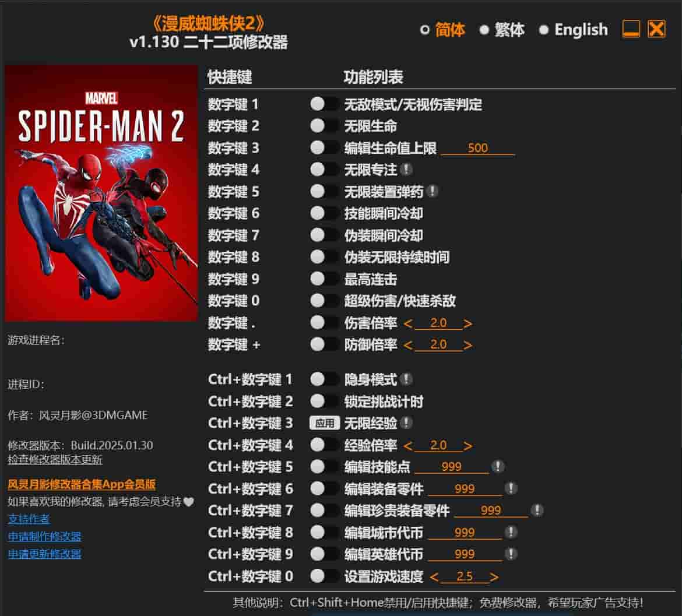Image resolution: width=682 pixels, height=616 pixels.
Task: Click info icon after 编辑技能点 value
Action: [498, 466]
